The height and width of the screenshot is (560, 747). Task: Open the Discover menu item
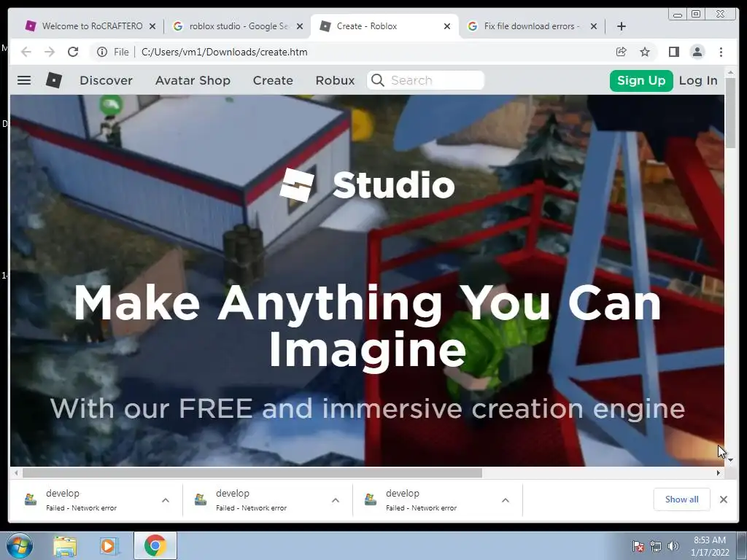[106, 80]
